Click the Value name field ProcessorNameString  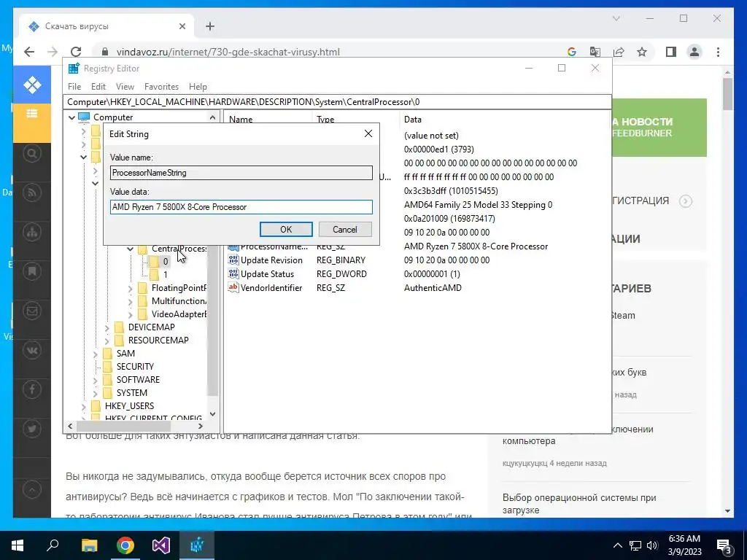(x=241, y=172)
